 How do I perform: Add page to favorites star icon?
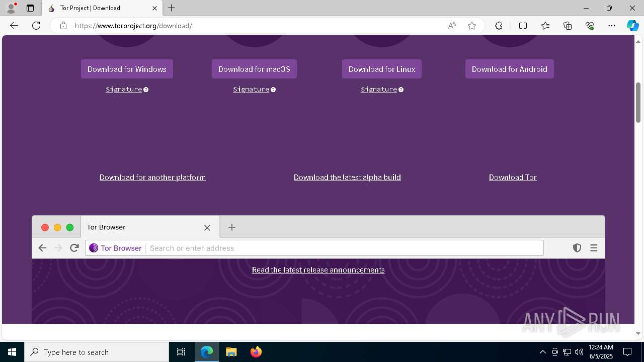point(472,26)
